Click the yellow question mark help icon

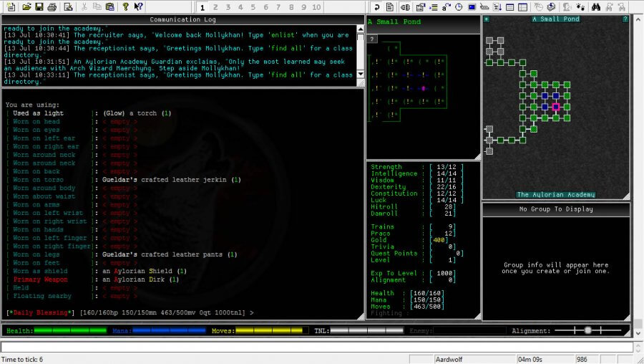(125, 6)
